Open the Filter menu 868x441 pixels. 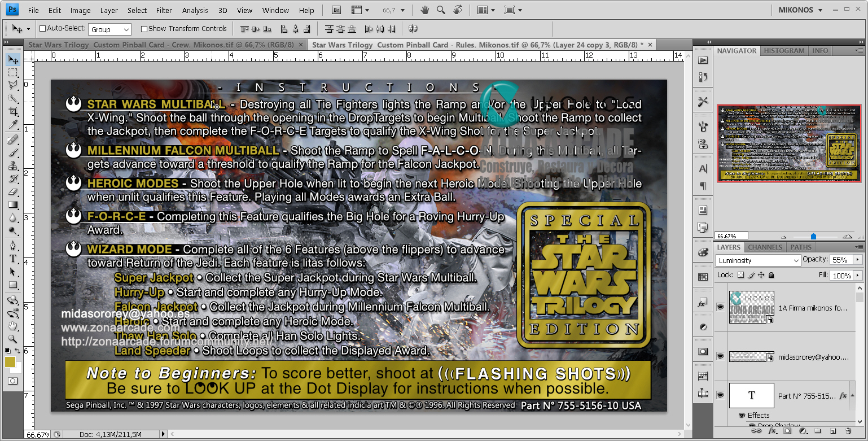(164, 10)
